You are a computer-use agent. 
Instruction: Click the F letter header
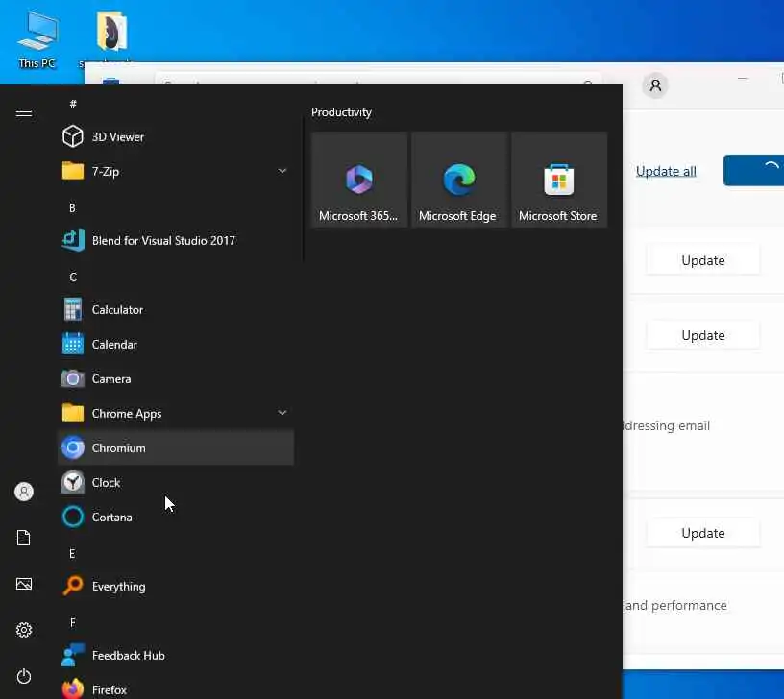(x=72, y=622)
